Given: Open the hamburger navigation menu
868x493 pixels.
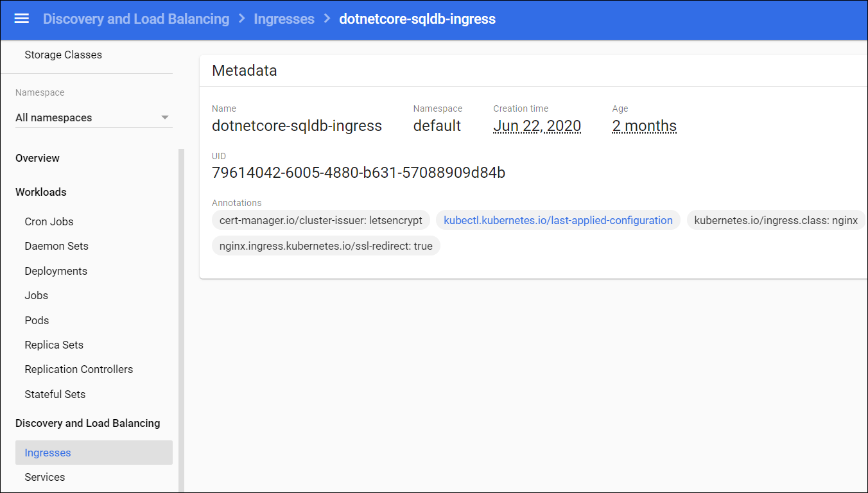Looking at the screenshot, I should (x=22, y=19).
